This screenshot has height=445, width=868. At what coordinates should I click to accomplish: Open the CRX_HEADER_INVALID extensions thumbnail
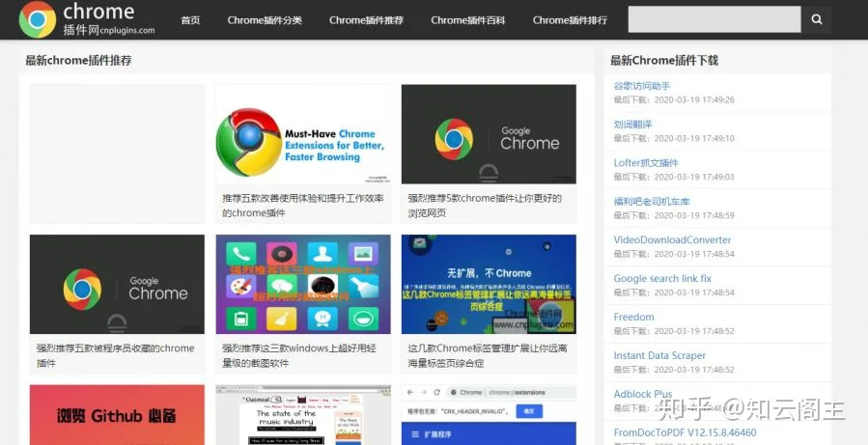click(x=489, y=415)
